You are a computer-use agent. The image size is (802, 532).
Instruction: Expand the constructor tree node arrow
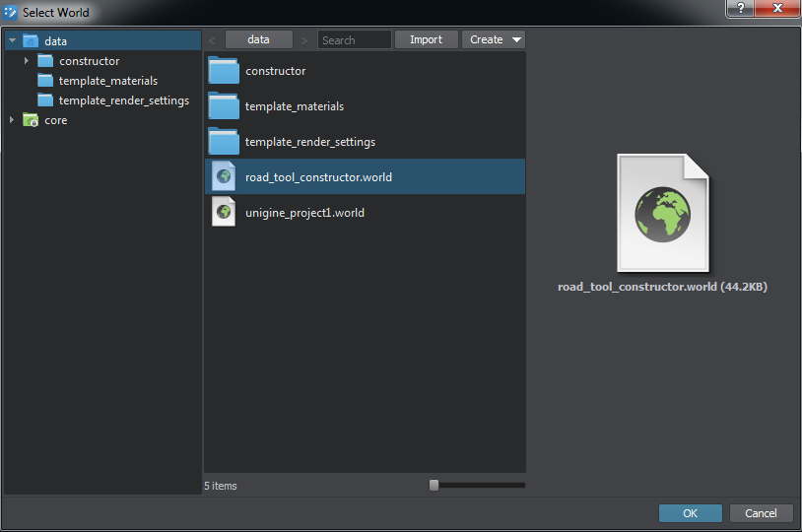[27, 61]
